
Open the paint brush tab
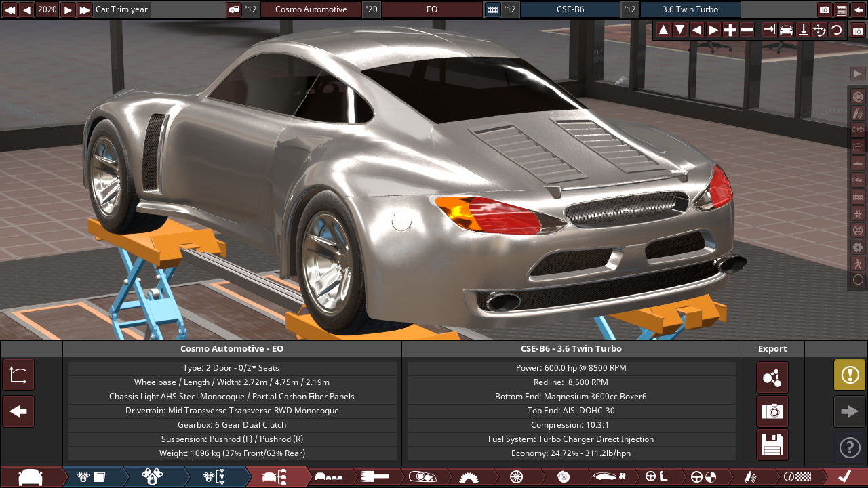(x=375, y=476)
